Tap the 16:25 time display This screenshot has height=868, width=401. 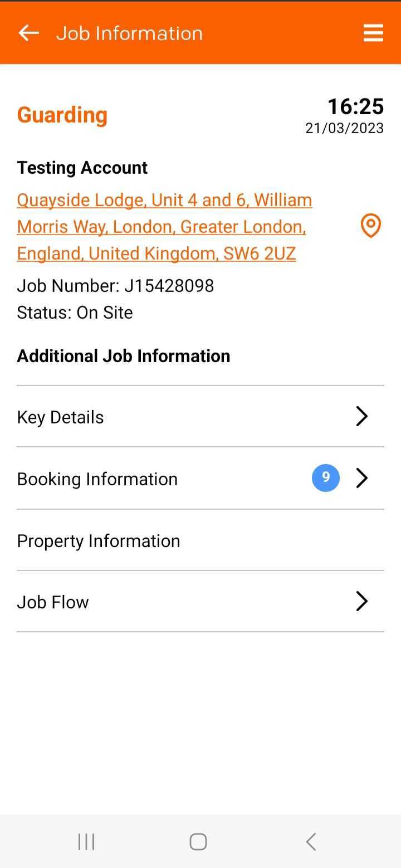pos(355,106)
